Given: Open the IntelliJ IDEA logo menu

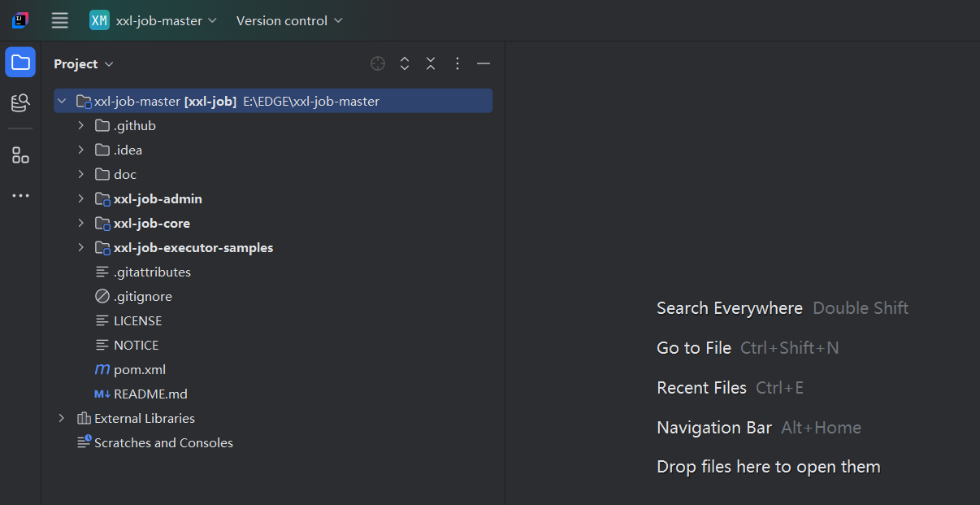Looking at the screenshot, I should [20, 20].
